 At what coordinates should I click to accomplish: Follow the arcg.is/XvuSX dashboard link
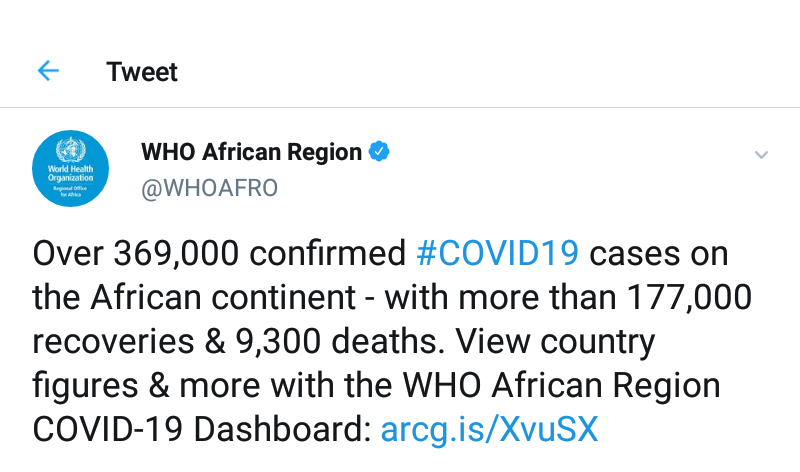(x=489, y=429)
